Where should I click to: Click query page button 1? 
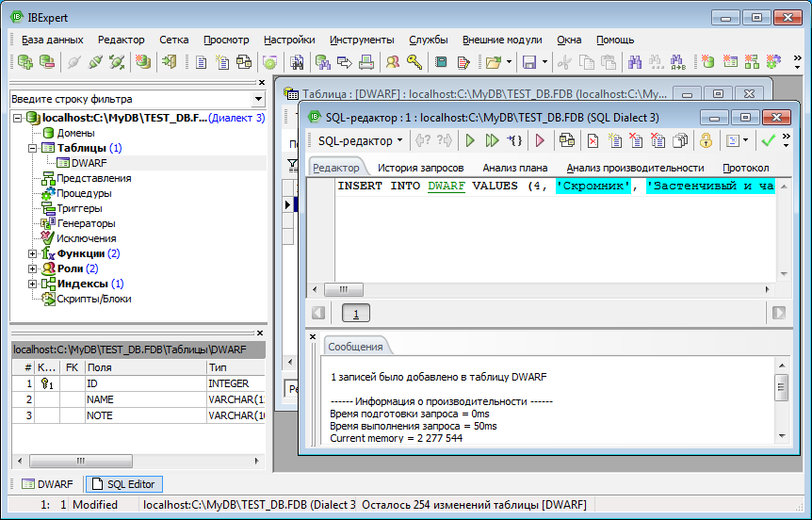coord(356,314)
